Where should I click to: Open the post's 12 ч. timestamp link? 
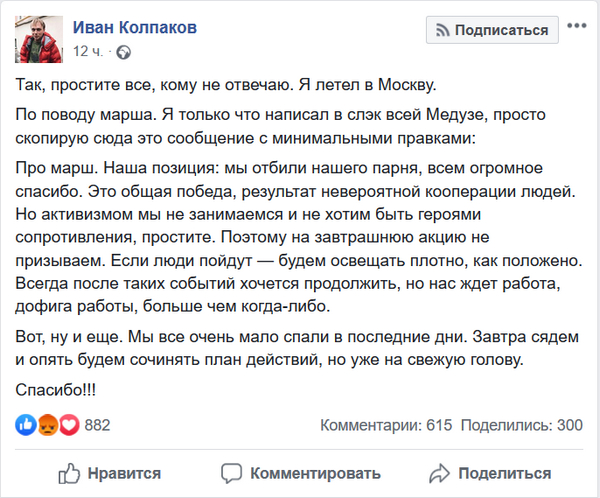point(85,49)
